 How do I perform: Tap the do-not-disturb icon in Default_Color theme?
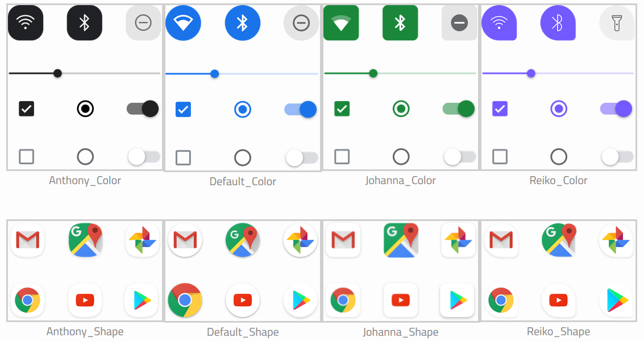pyautogui.click(x=301, y=23)
